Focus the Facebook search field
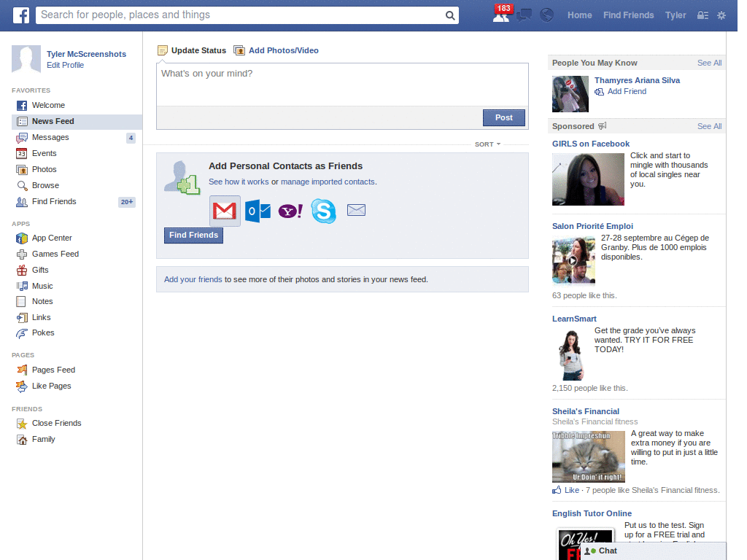 [241, 15]
